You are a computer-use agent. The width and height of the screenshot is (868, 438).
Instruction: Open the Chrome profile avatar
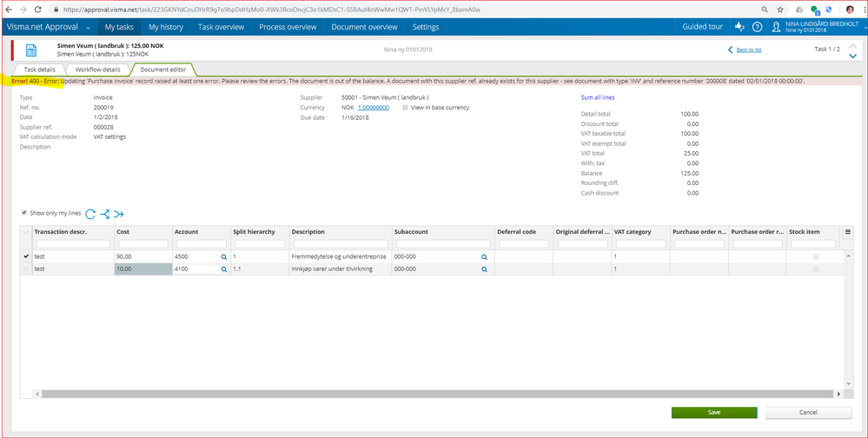pyautogui.click(x=850, y=10)
